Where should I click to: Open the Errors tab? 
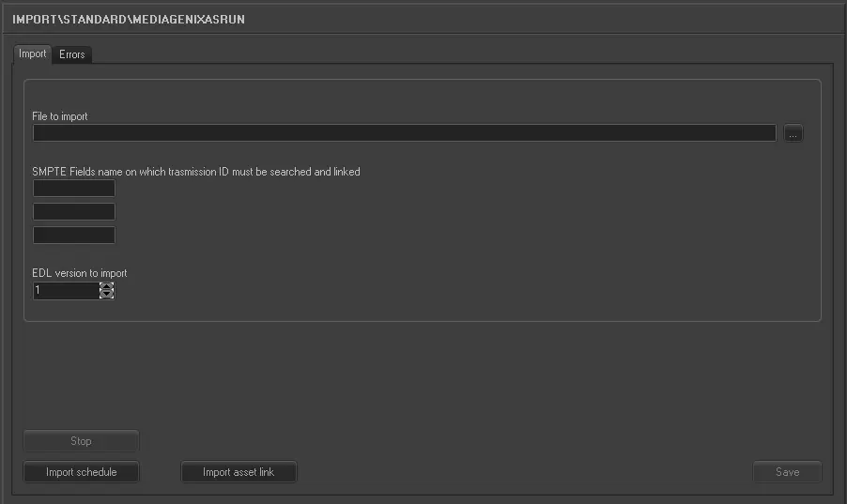click(x=71, y=54)
